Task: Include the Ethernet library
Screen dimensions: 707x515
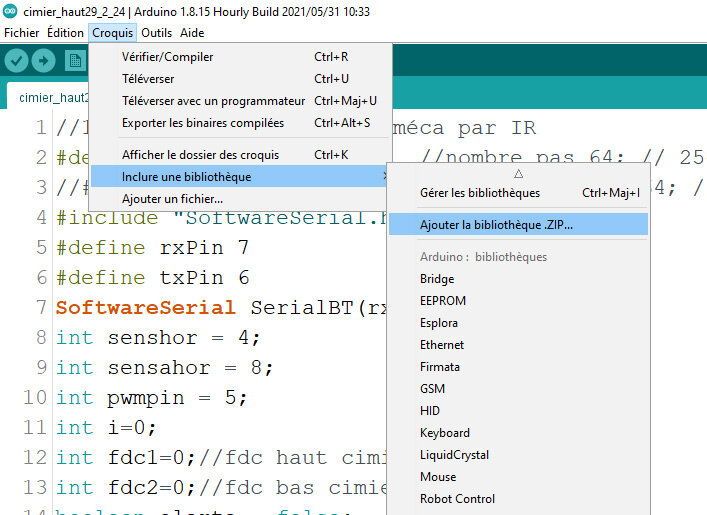Action: pyautogui.click(x=518, y=345)
